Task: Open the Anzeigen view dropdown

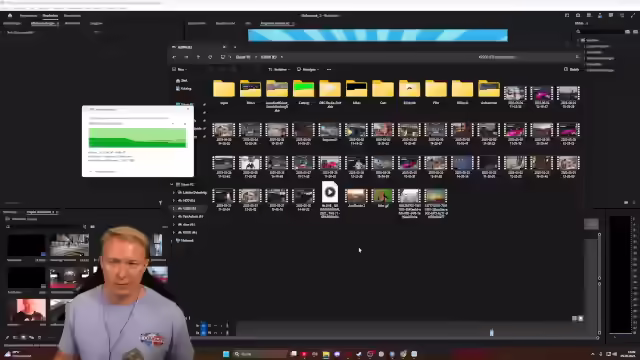Action: tap(308, 69)
